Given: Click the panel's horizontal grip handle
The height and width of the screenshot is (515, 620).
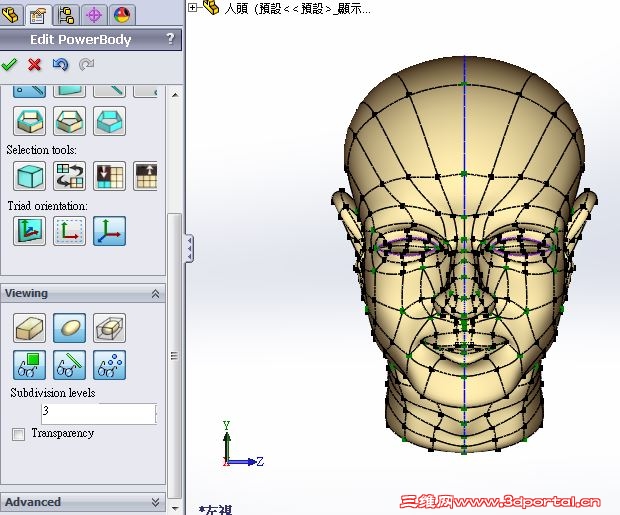Looking at the screenshot, I should [174, 356].
